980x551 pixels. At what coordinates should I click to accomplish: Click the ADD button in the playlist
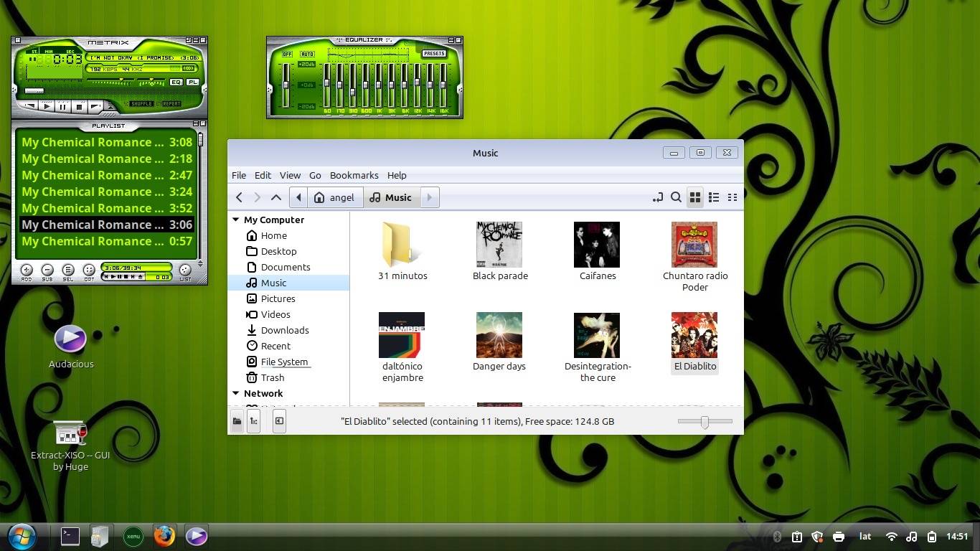click(x=27, y=270)
